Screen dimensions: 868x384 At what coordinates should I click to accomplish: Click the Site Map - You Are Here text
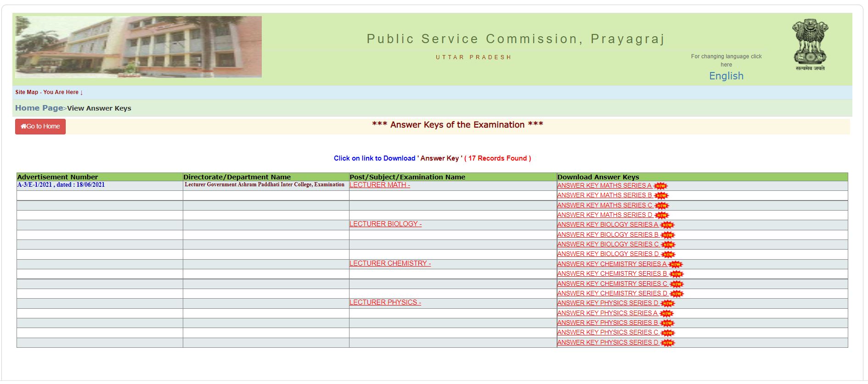(49, 92)
